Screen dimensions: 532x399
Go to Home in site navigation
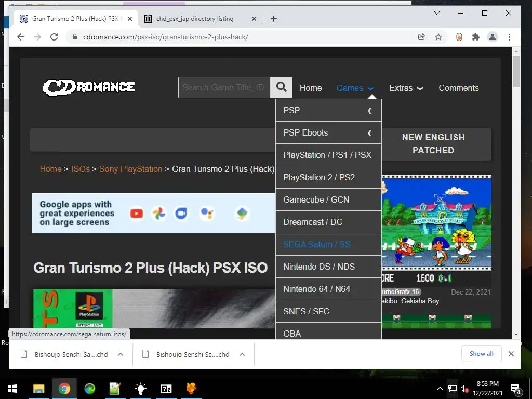click(x=311, y=88)
